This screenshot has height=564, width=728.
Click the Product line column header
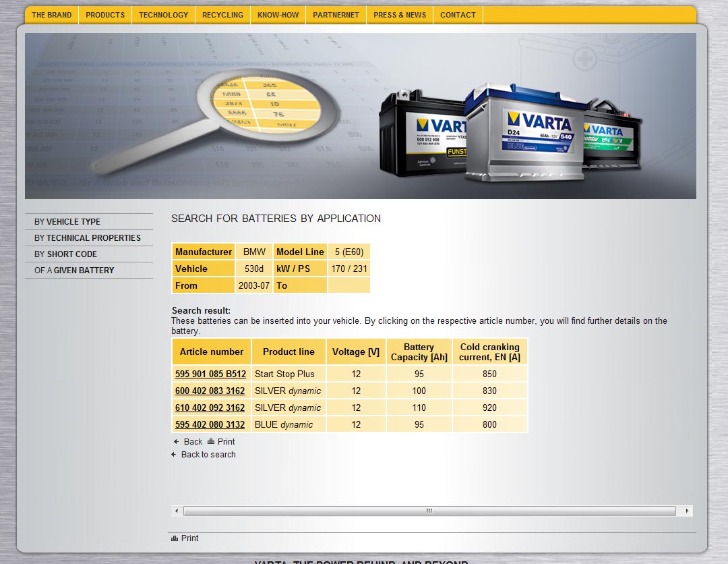tap(289, 351)
